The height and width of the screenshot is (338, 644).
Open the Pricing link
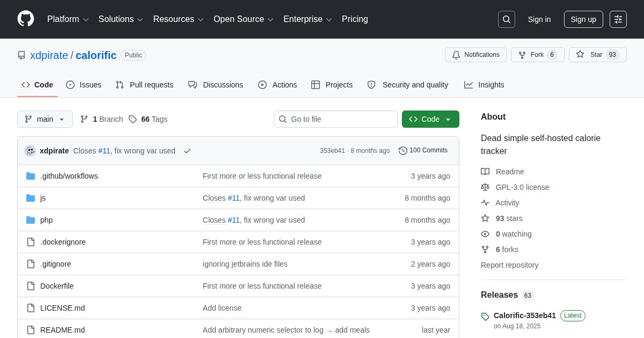click(355, 19)
